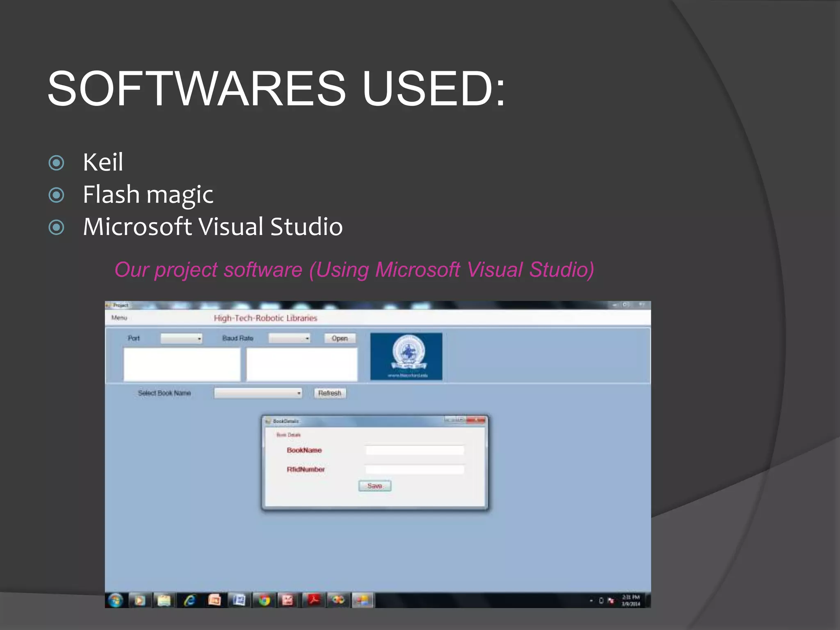This screenshot has width=840, height=630.
Task: Click the RfidNumber label
Action: tap(306, 470)
